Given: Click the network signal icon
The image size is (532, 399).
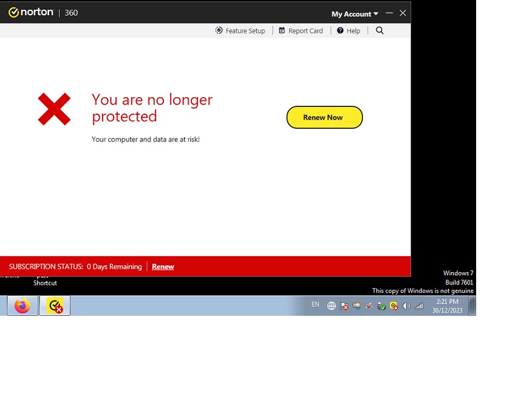Looking at the screenshot, I should (x=419, y=306).
